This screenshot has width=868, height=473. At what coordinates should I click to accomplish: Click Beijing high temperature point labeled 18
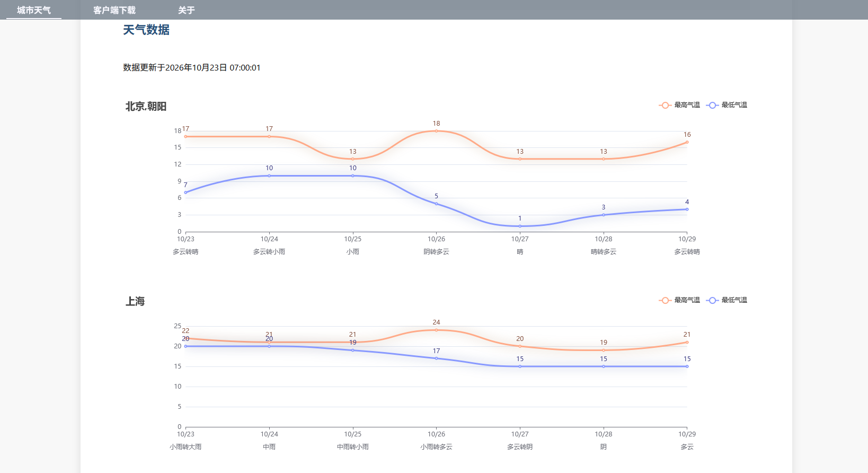(437, 131)
